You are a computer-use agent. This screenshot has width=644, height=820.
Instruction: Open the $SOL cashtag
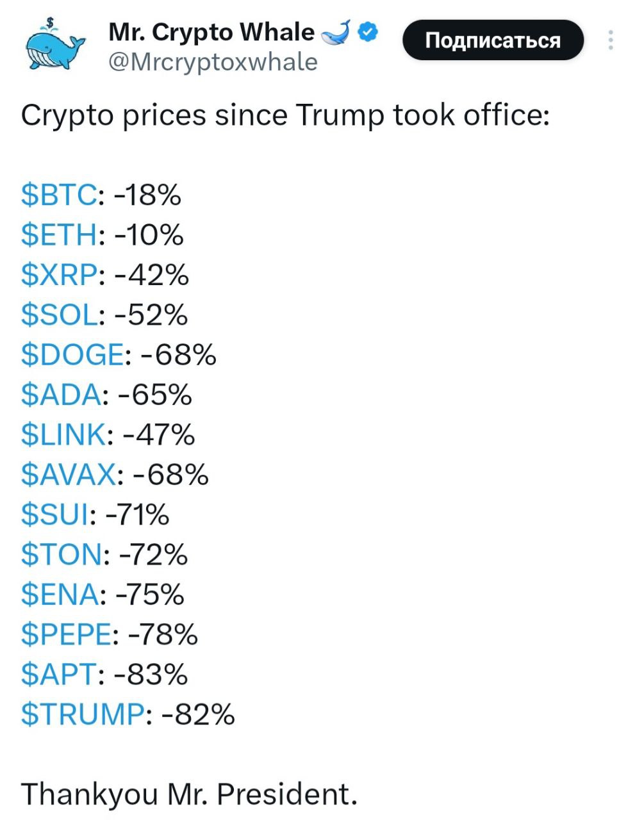pyautogui.click(x=60, y=315)
